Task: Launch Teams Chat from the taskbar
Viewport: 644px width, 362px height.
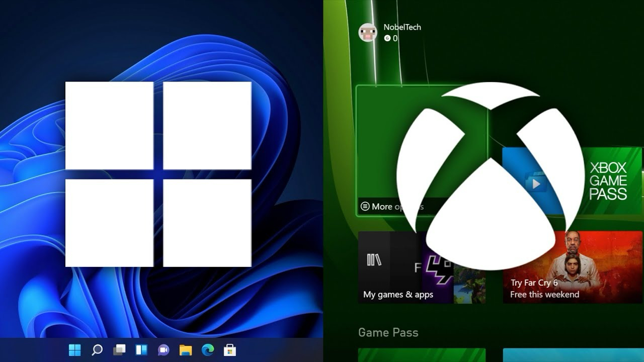Action: [x=164, y=350]
